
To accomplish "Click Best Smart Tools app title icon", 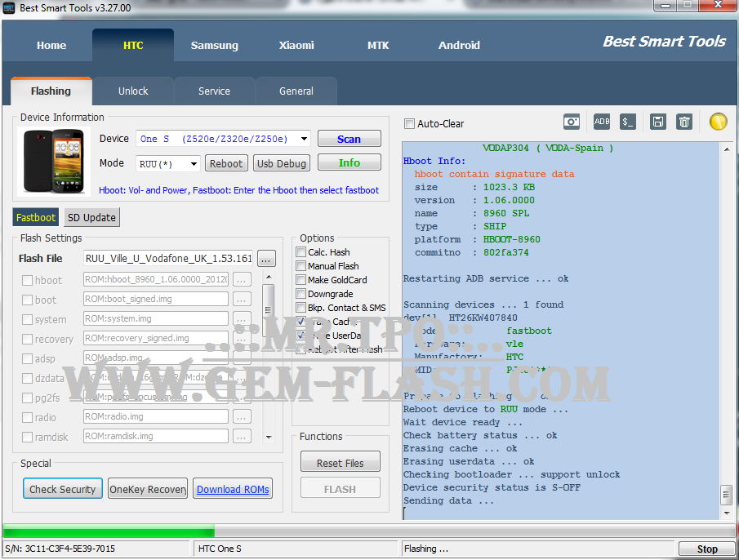I will (8, 7).
